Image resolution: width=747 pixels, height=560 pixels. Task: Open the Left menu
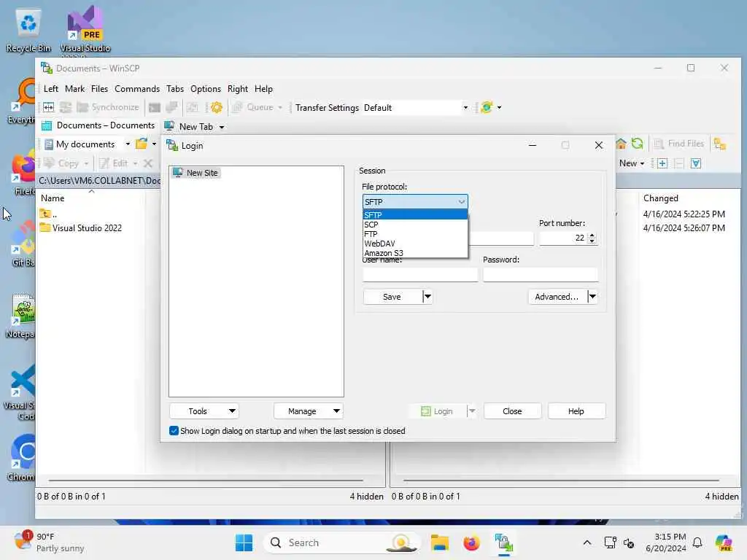(51, 89)
